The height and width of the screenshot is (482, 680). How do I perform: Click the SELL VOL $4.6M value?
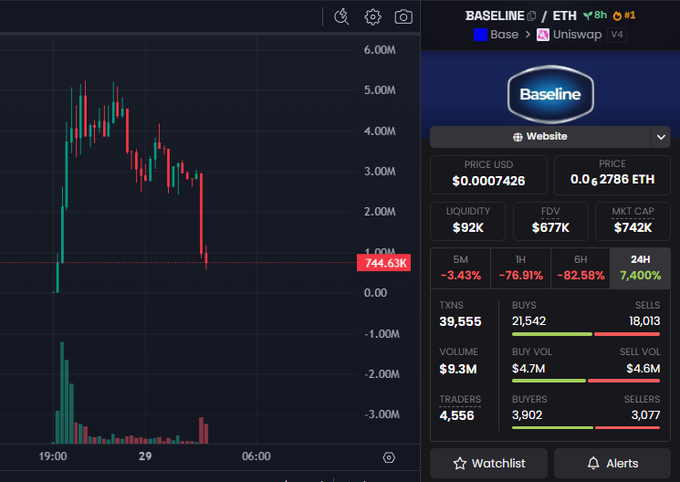tap(643, 368)
